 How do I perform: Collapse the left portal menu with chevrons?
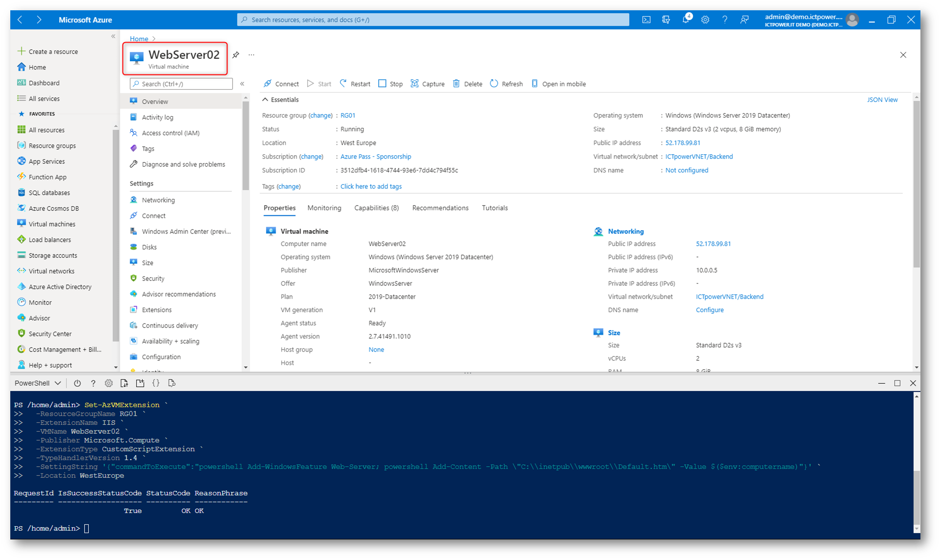113,36
